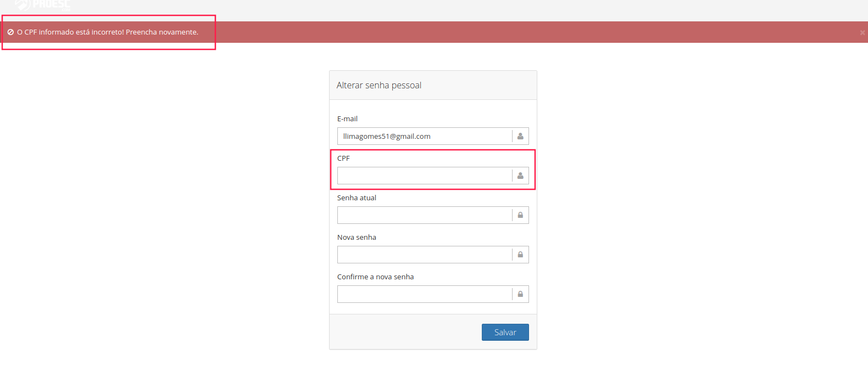868x366 pixels.
Task: Focus the Confirme a nova senha input
Action: (425, 294)
